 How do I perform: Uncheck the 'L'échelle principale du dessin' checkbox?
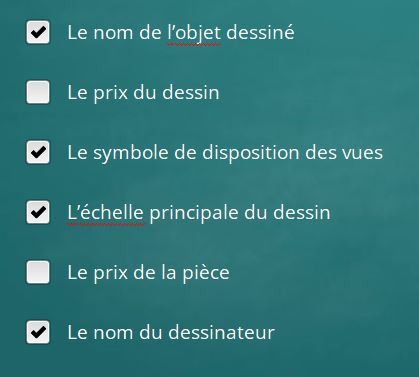(x=38, y=212)
